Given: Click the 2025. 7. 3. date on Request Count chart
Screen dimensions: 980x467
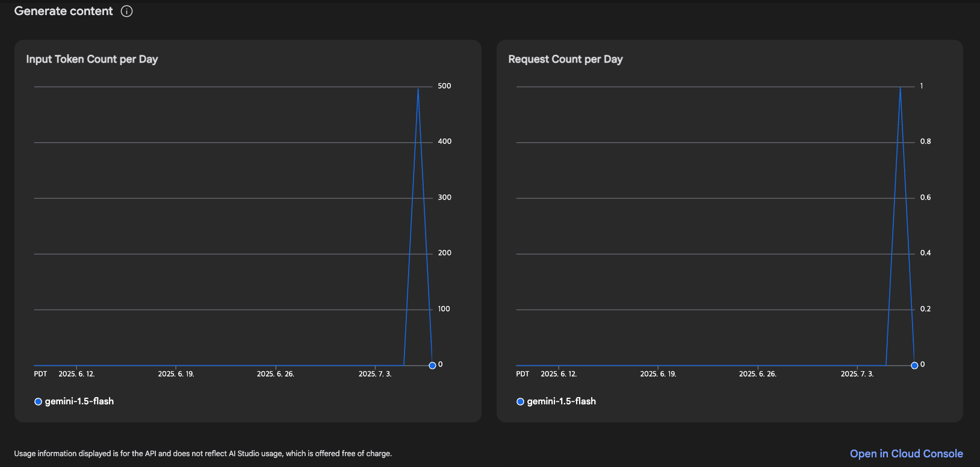Looking at the screenshot, I should click(857, 374).
